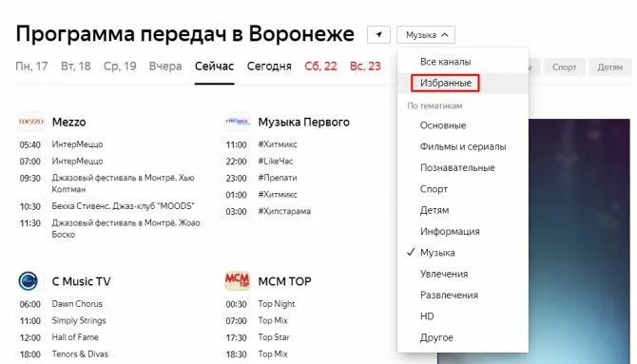
Task: Switch to Пн, 17 day tab
Action: click(31, 67)
